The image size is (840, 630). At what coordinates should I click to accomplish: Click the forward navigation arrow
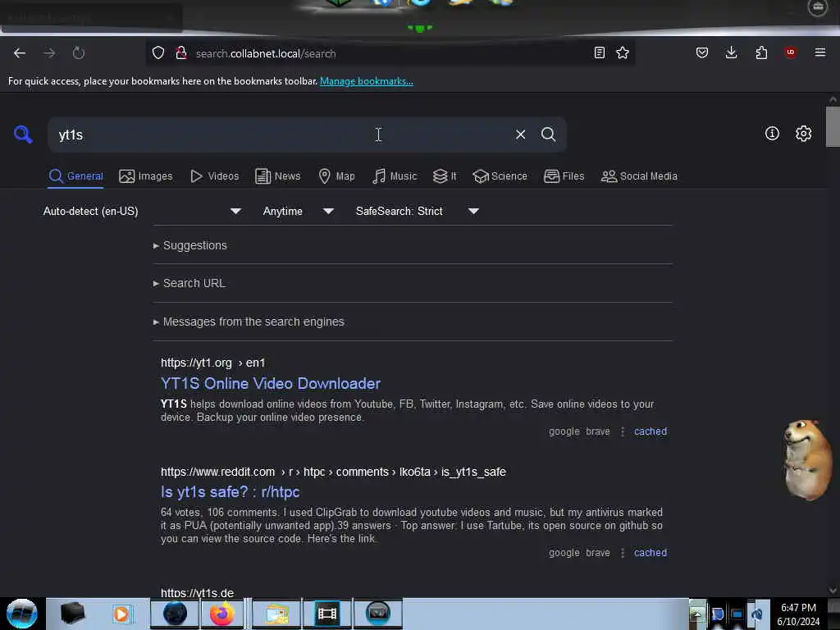coord(49,53)
